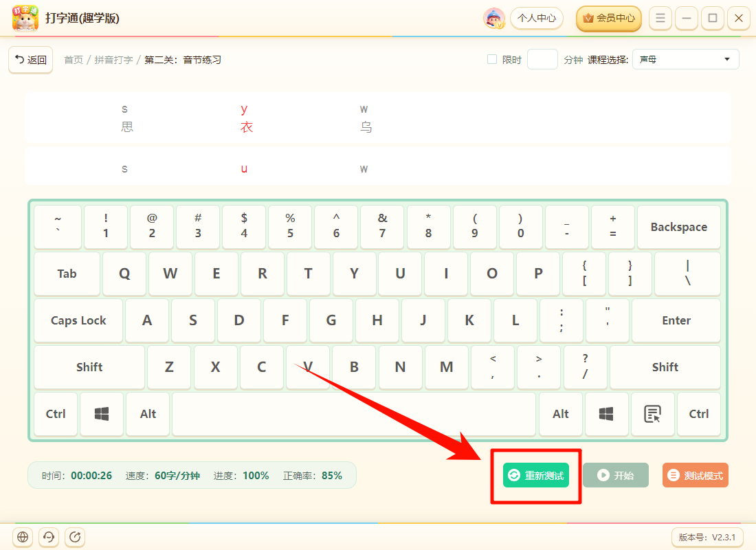Click the A key on the keyboard
756x550 pixels.
pyautogui.click(x=147, y=320)
